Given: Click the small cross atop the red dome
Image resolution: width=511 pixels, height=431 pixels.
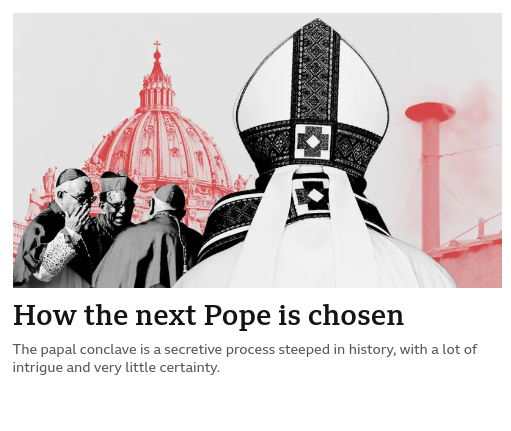Looking at the screenshot, I should [157, 45].
